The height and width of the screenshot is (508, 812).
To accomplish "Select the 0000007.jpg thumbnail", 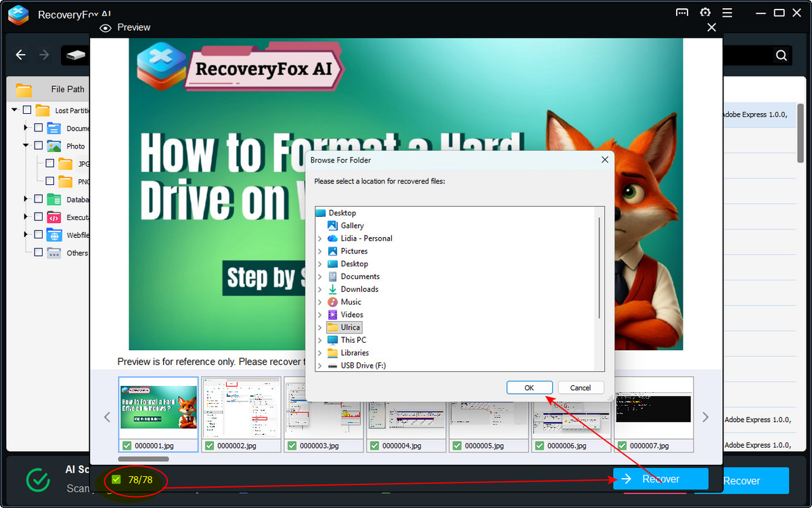I will [x=654, y=415].
